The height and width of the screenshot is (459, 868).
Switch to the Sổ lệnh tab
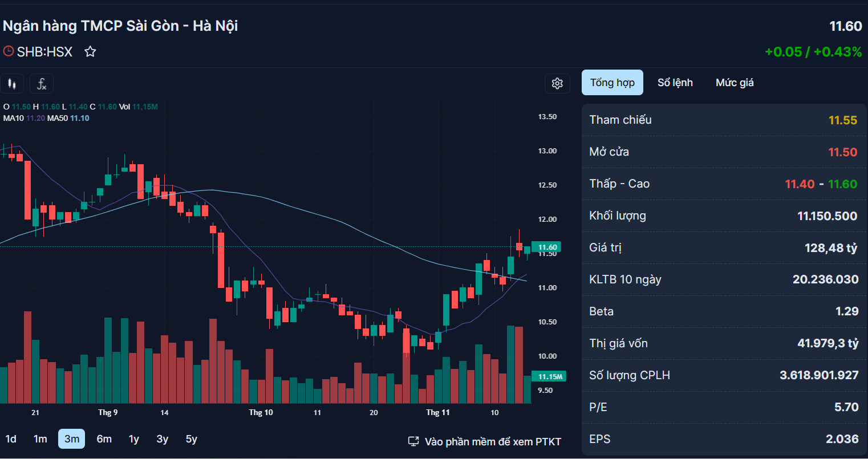675,83
